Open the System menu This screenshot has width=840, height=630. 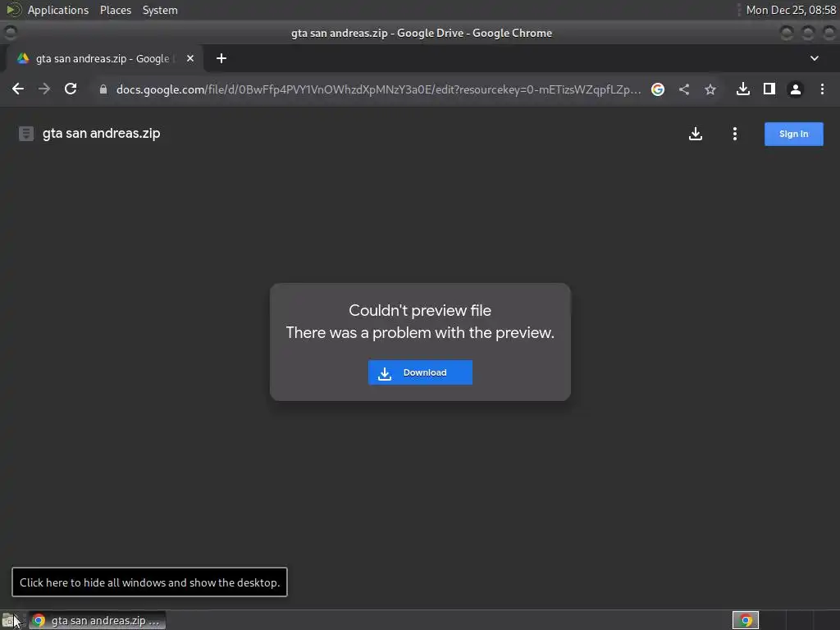click(160, 10)
